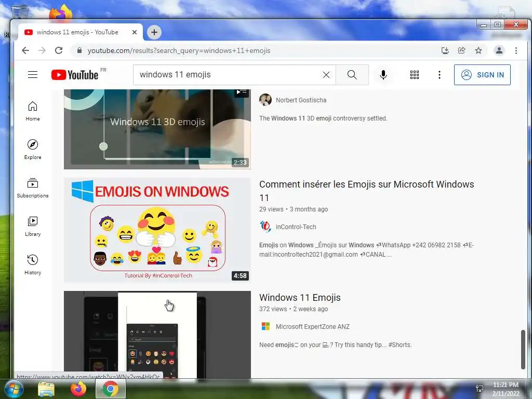This screenshot has width=532, height=399.
Task: Open the YouTube hamburger guide menu
Action: [x=33, y=75]
